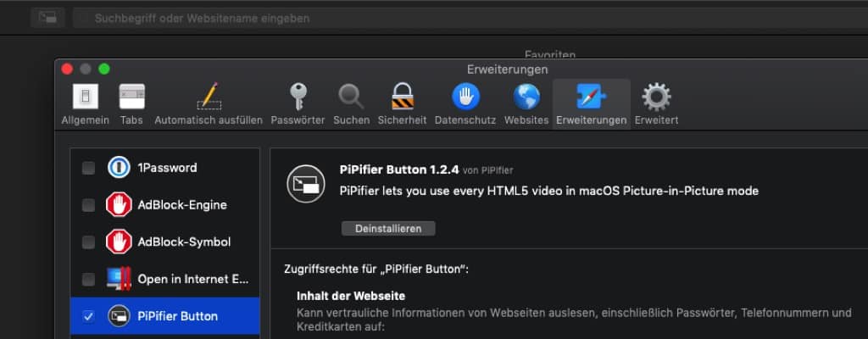The image size is (868, 339).
Task: Select the AdBlock-Engine extension name
Action: (x=182, y=205)
